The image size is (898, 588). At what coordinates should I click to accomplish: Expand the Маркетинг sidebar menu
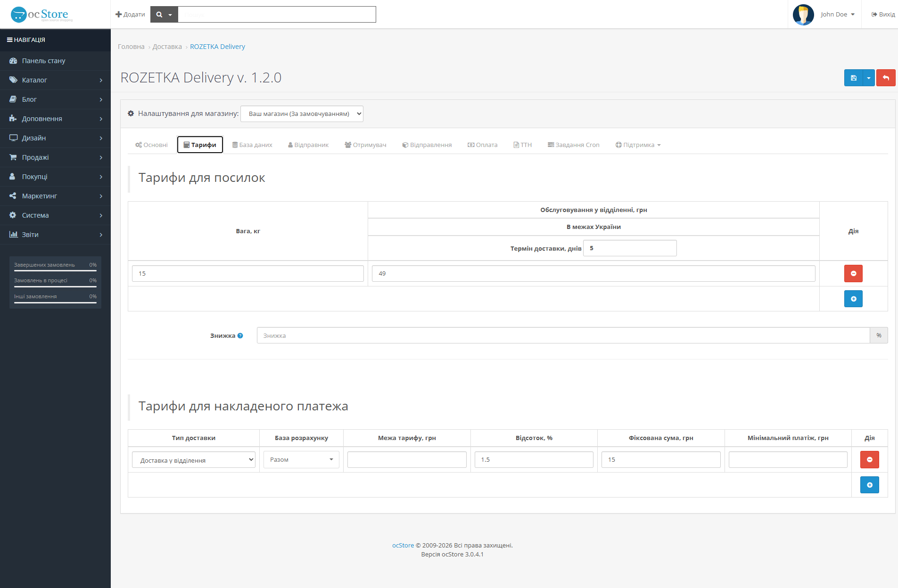(x=55, y=196)
